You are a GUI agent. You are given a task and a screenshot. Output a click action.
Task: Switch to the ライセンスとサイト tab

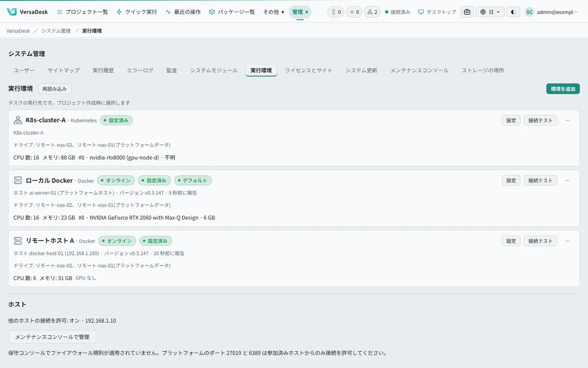click(x=309, y=70)
